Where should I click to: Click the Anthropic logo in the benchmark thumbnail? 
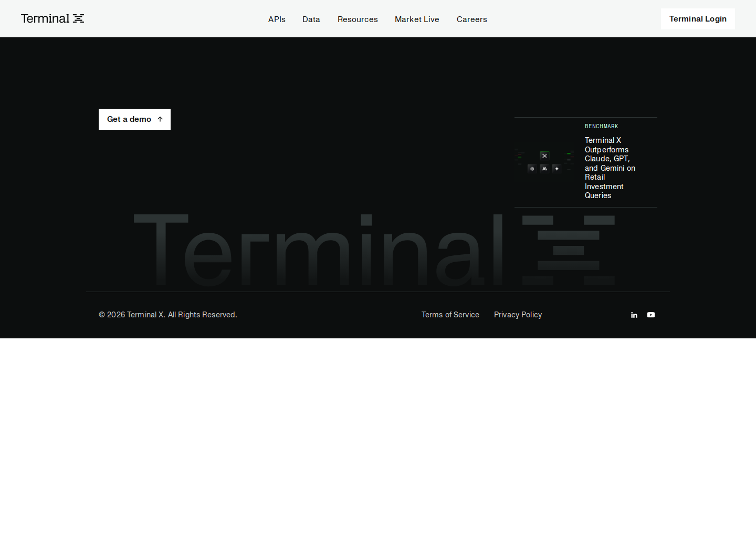(x=544, y=169)
